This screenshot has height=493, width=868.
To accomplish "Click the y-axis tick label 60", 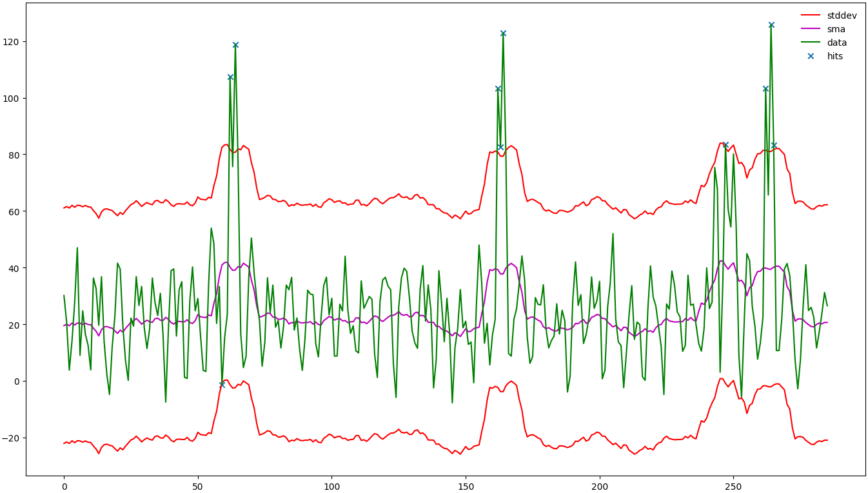I will pos(15,211).
